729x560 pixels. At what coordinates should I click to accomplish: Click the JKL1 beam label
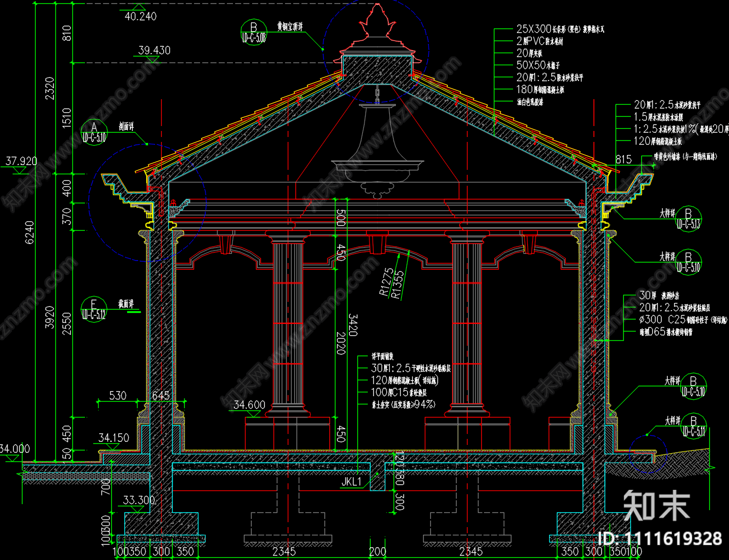351,482
